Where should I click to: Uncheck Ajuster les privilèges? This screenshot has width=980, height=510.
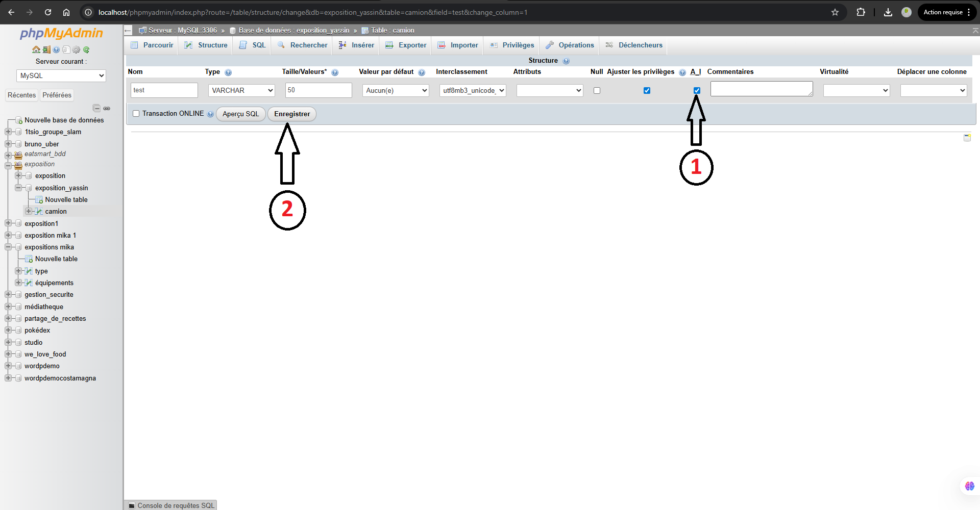(x=647, y=90)
